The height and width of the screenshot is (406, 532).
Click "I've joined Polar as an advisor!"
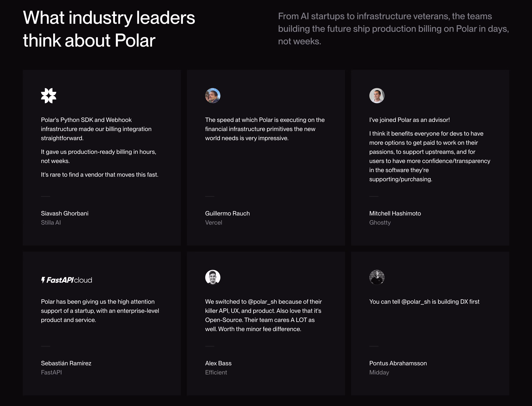click(409, 120)
